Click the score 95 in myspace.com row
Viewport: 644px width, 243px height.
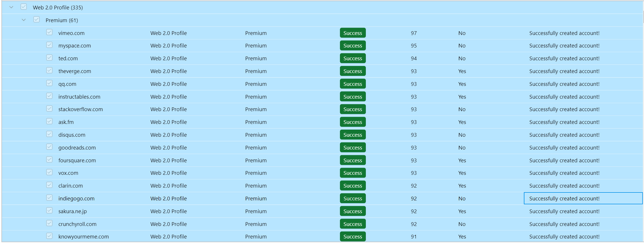(414, 46)
